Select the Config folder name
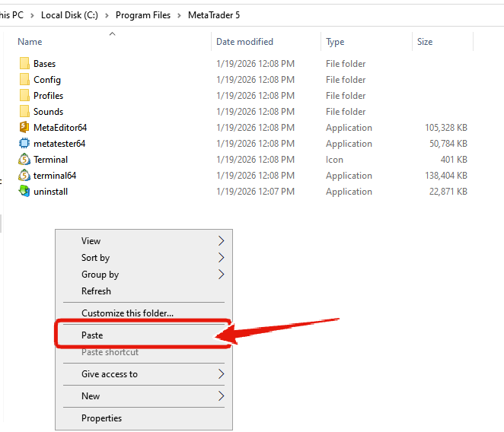Screen dimensions: 504x432 click(47, 80)
